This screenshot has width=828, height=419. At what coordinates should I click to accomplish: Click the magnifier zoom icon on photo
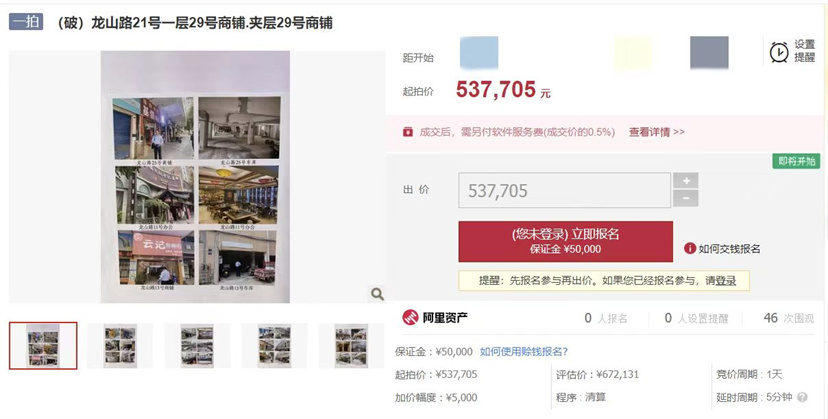377,294
